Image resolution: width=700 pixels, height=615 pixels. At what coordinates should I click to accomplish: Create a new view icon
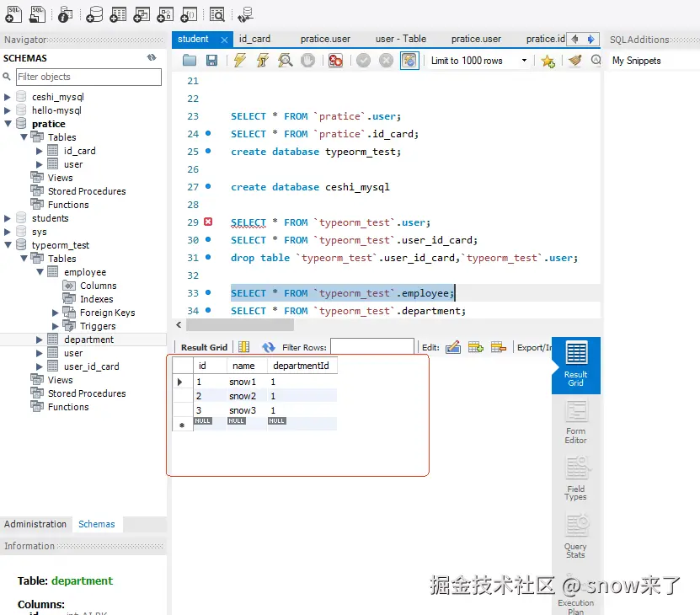click(142, 14)
